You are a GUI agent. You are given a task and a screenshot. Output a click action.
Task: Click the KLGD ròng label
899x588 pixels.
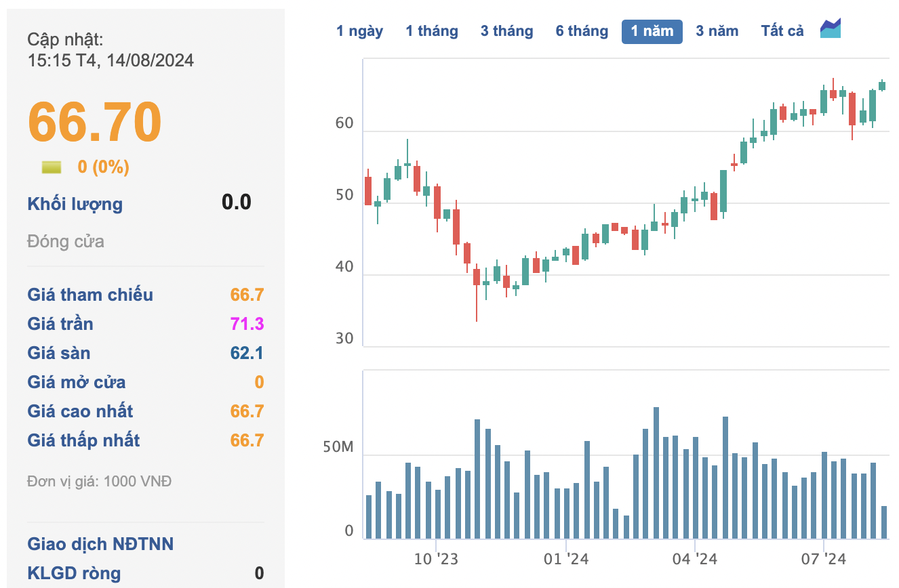(74, 573)
